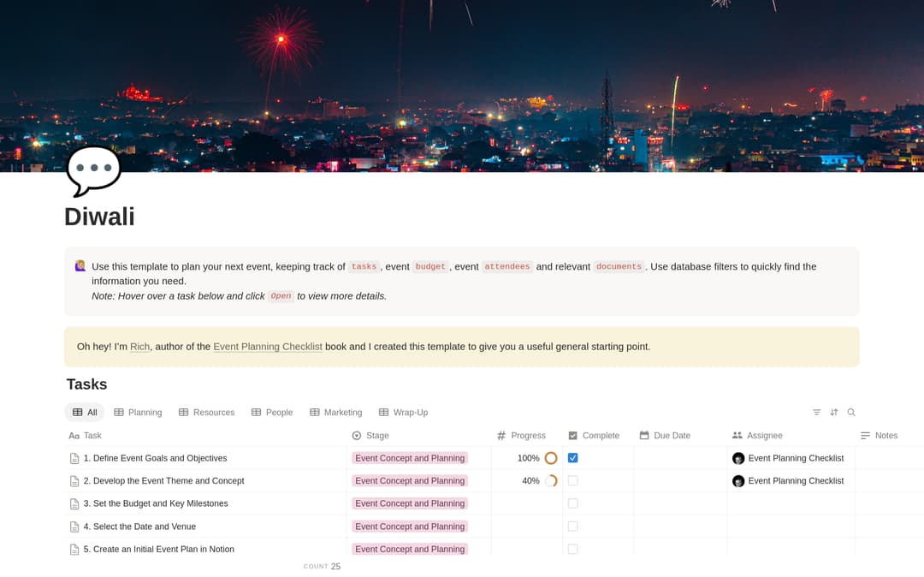Screen dimensions: 924x577
Task: Click the 100% progress value
Action: [528, 458]
